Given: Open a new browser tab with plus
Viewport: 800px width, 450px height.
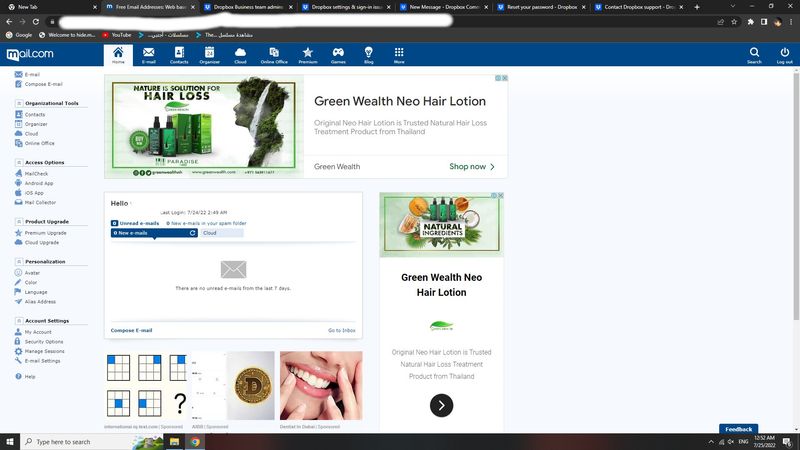Looking at the screenshot, I should pos(697,7).
